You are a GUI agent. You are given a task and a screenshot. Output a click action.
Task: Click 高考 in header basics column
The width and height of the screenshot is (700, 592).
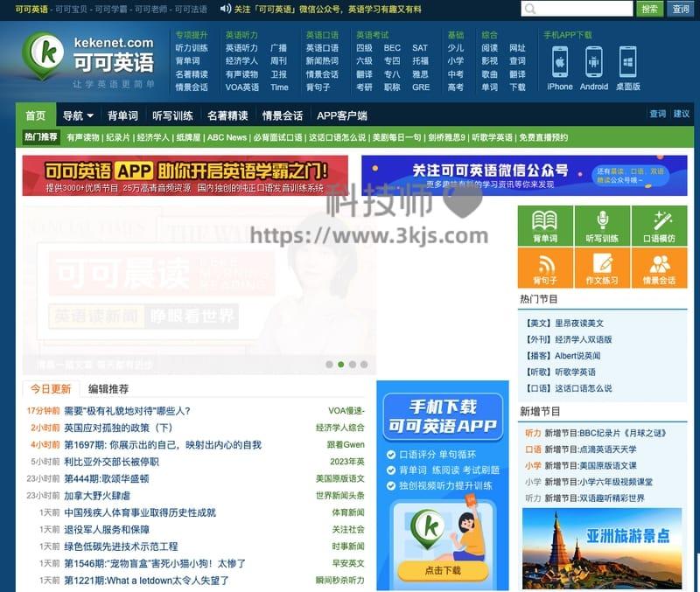coord(456,87)
